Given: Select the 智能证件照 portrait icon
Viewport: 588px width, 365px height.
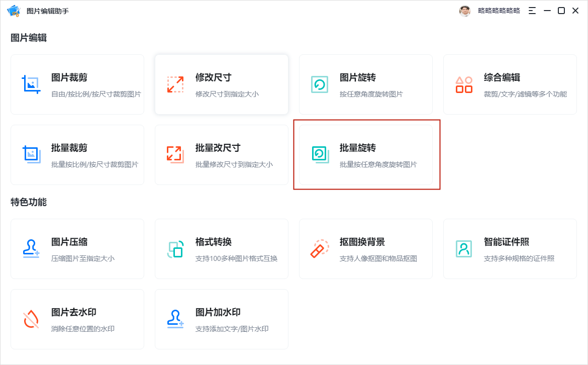Looking at the screenshot, I should pyautogui.click(x=463, y=249).
